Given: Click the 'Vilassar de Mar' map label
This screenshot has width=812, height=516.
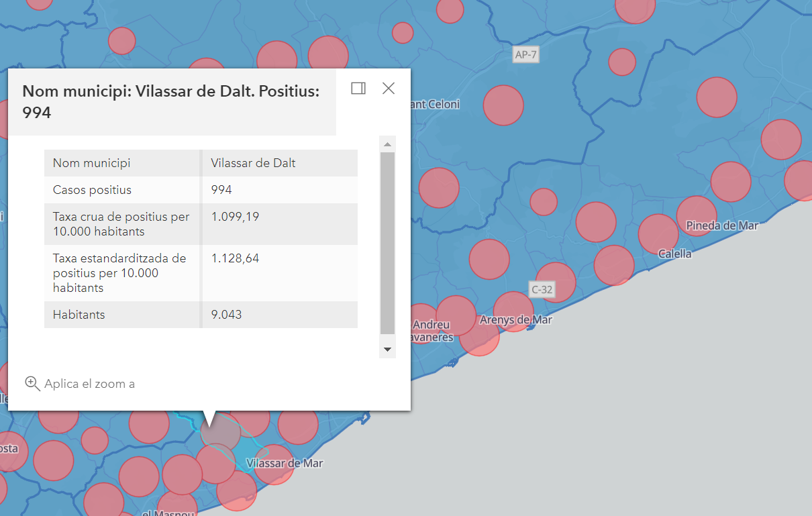Looking at the screenshot, I should [285, 463].
